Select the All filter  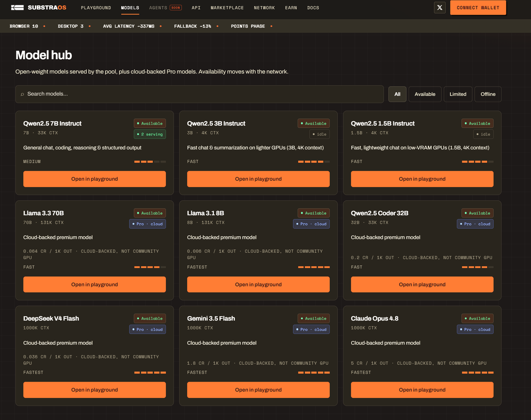point(397,94)
